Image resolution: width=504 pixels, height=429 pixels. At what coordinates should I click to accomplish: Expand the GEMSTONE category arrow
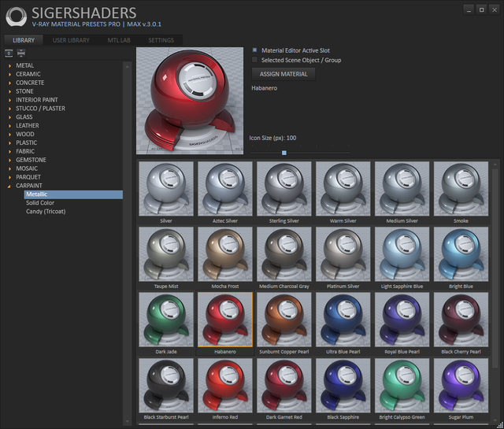click(x=9, y=160)
